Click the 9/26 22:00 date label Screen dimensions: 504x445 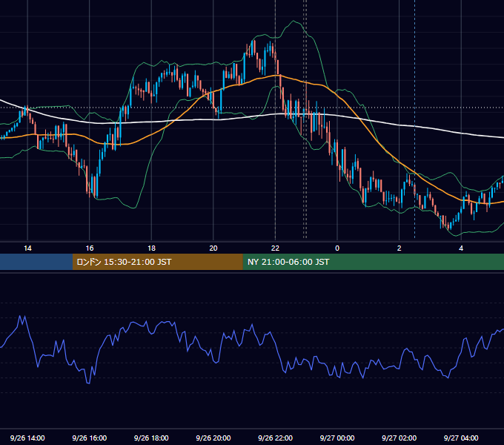(275, 438)
